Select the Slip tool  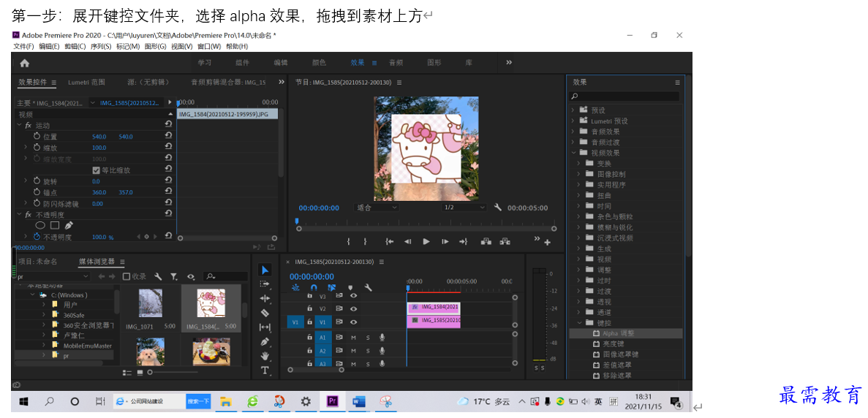click(x=265, y=327)
